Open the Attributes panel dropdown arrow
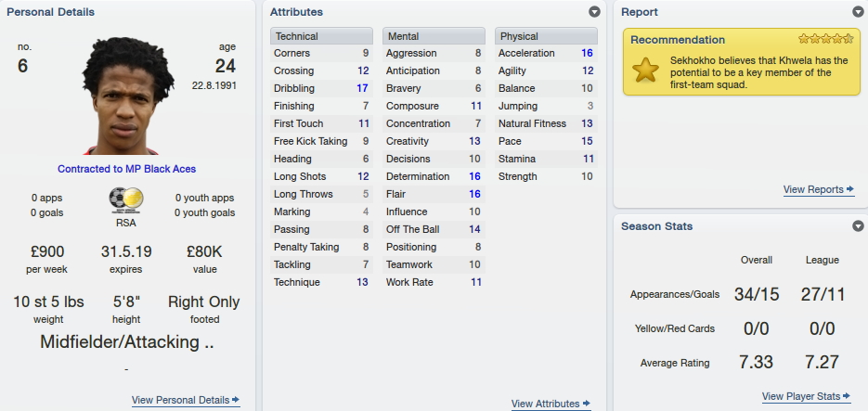Viewport: 868px width, 411px height. coord(594,12)
